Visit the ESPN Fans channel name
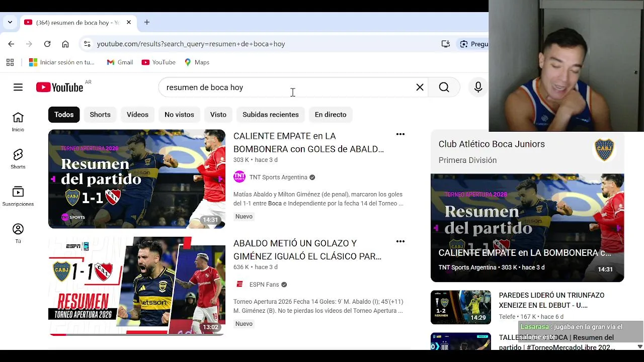 point(264,285)
